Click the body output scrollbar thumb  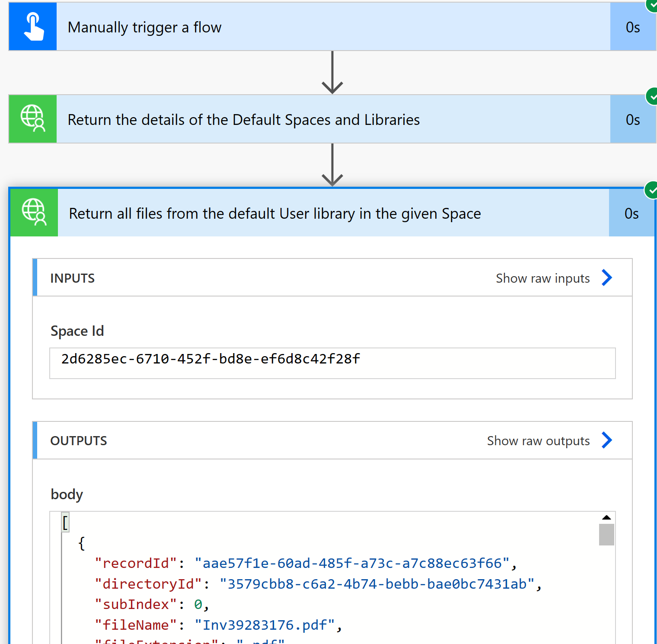(606, 535)
